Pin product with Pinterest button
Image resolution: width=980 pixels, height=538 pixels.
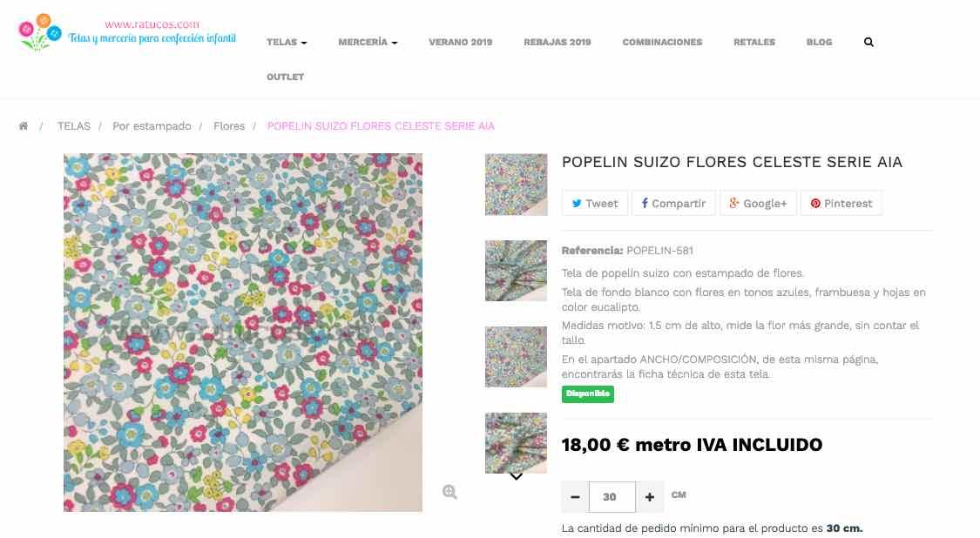(x=841, y=203)
